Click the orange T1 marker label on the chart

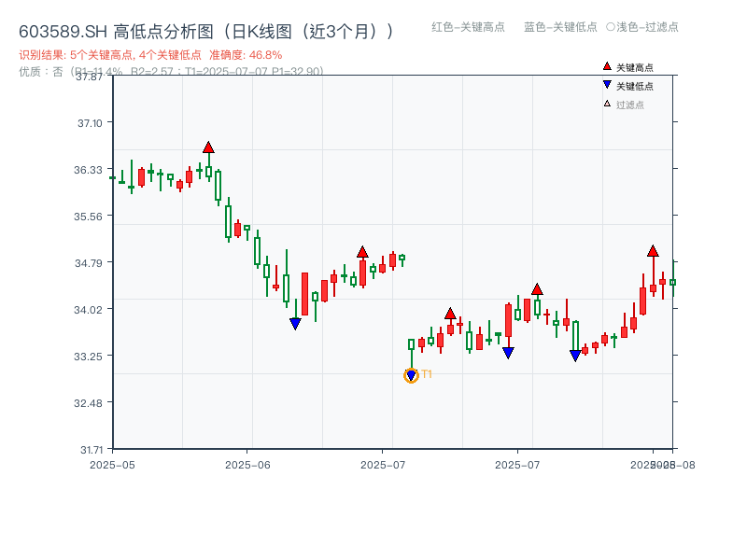pos(426,374)
